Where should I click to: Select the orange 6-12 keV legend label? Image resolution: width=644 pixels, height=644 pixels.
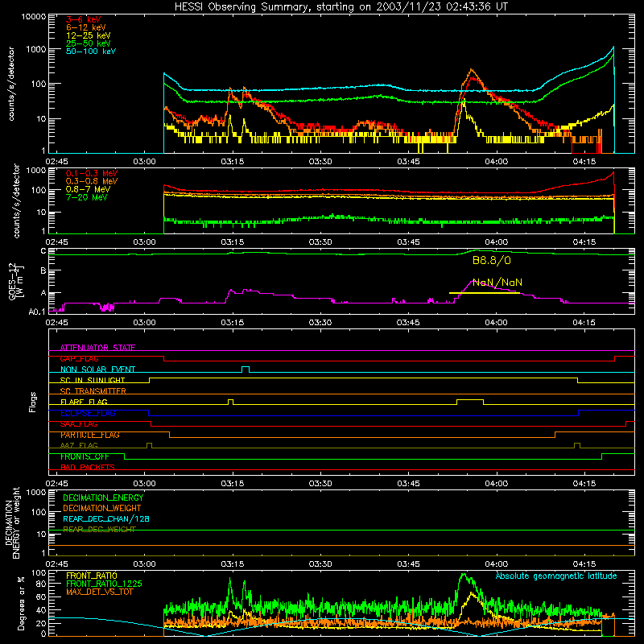click(86, 27)
